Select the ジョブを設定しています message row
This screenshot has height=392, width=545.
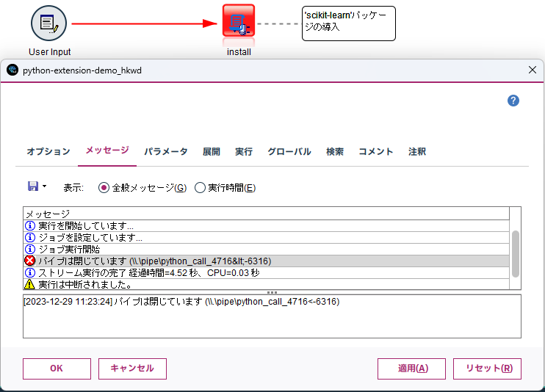click(x=266, y=238)
